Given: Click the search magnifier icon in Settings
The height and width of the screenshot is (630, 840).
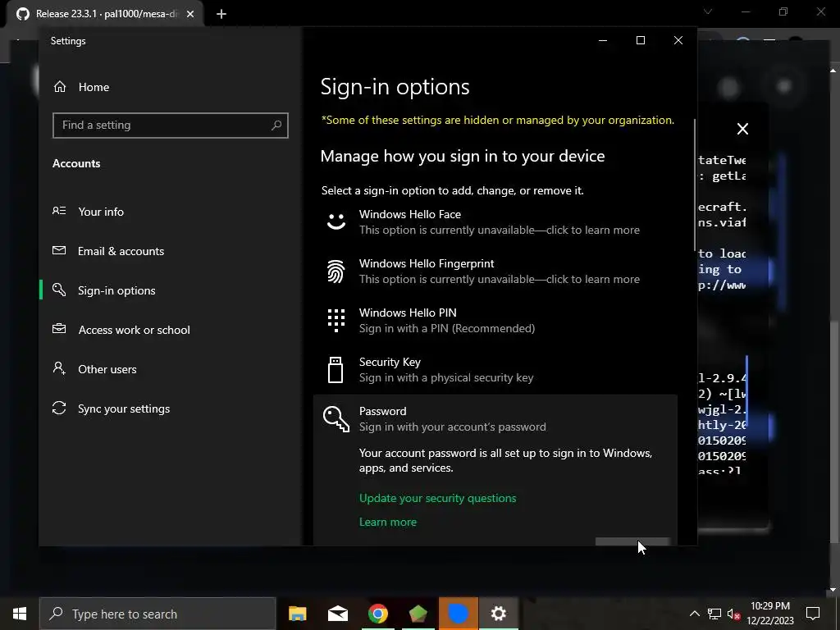Looking at the screenshot, I should point(276,126).
